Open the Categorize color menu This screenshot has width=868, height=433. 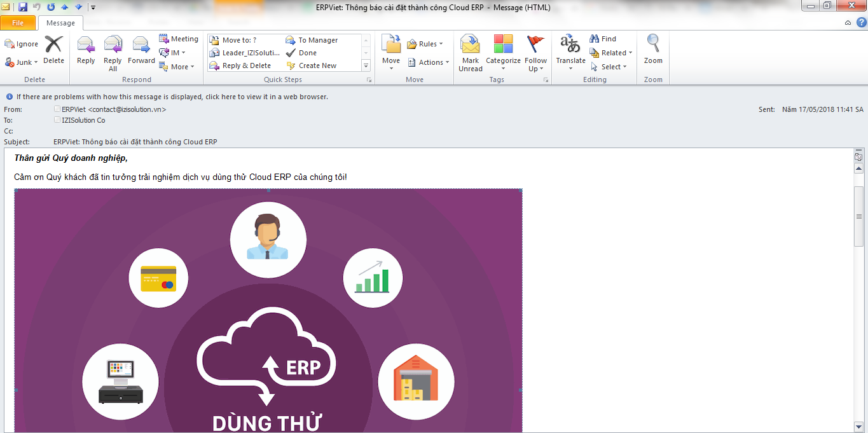[503, 53]
